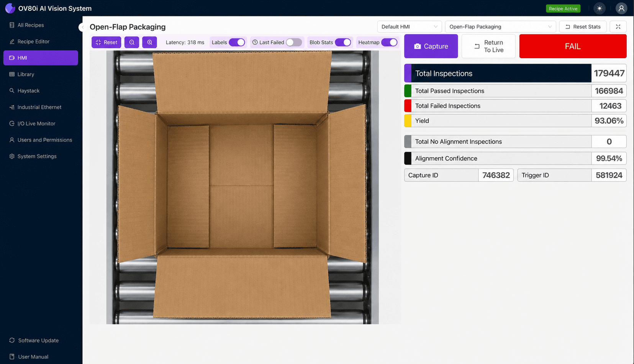Expand the Open-Flap Packaging recipe dropdown
The height and width of the screenshot is (364, 634).
click(x=500, y=27)
